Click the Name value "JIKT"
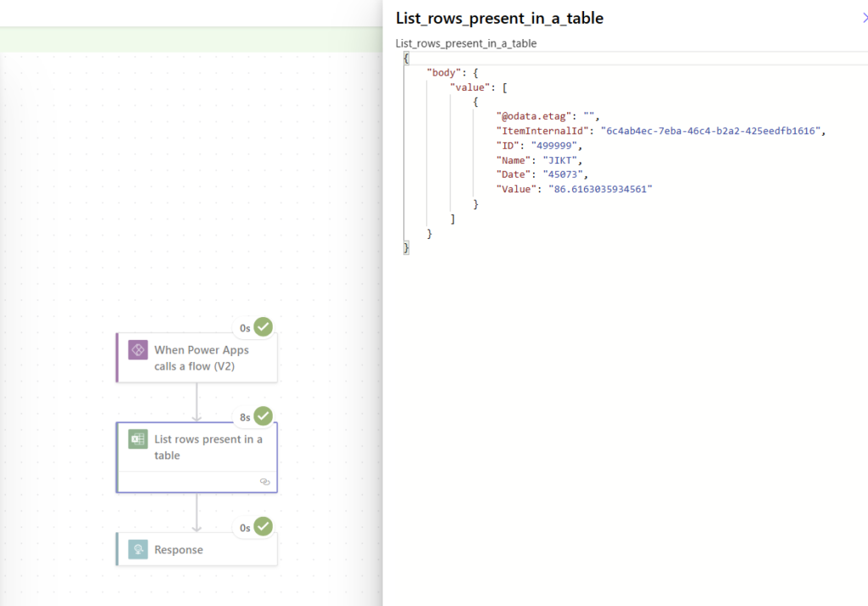868x606 pixels. pyautogui.click(x=559, y=160)
